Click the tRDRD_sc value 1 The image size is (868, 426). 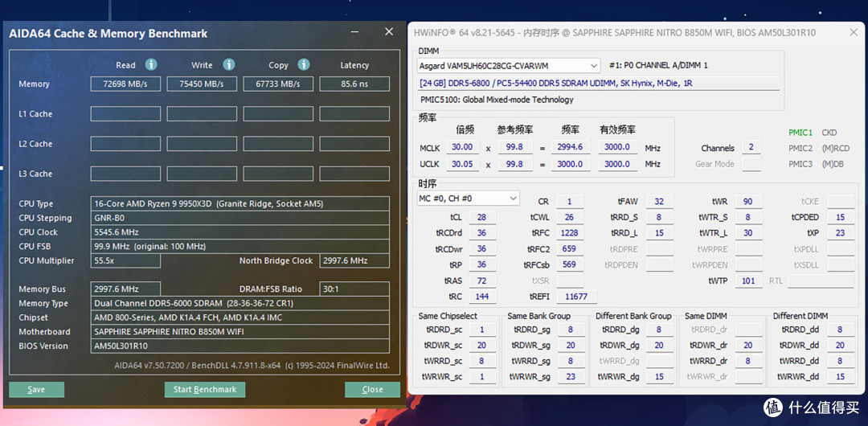pos(482,330)
